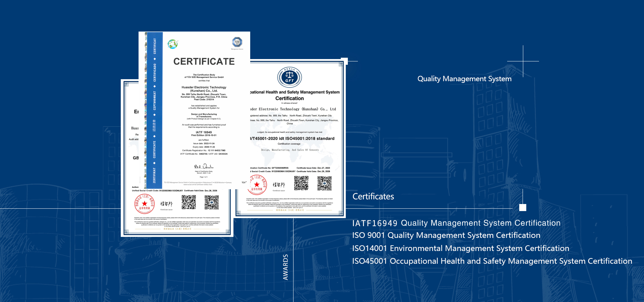Click the large CERTIFICATE title text
Viewport: 644px width, 302px height.
tap(204, 62)
